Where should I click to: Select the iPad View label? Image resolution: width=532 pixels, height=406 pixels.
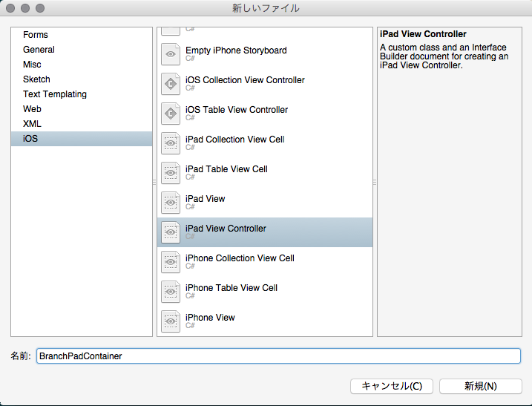pyautogui.click(x=205, y=199)
